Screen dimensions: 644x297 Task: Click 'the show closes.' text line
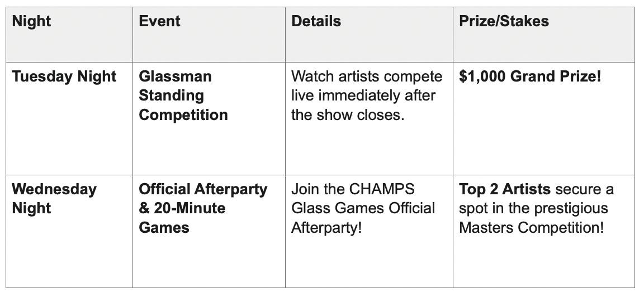[347, 115]
